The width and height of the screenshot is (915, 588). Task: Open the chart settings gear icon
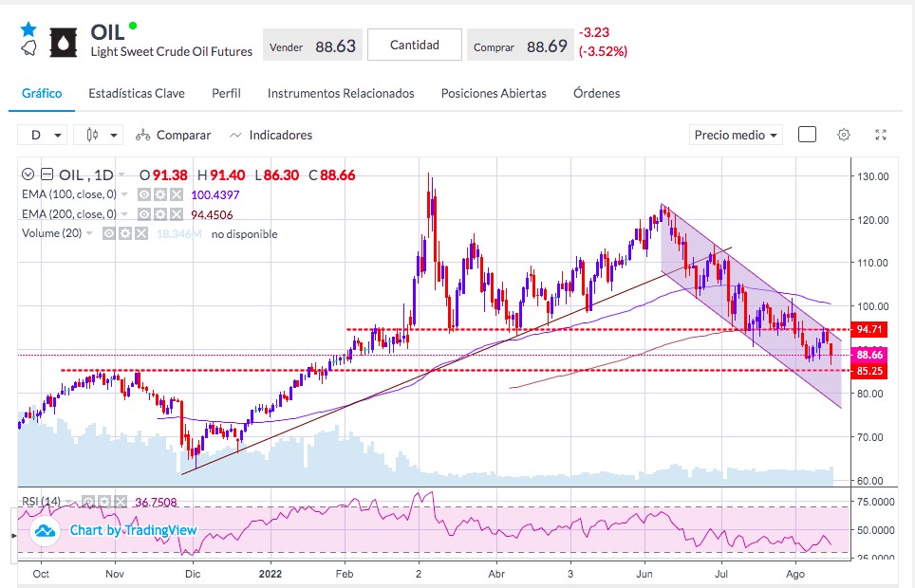coord(843,135)
